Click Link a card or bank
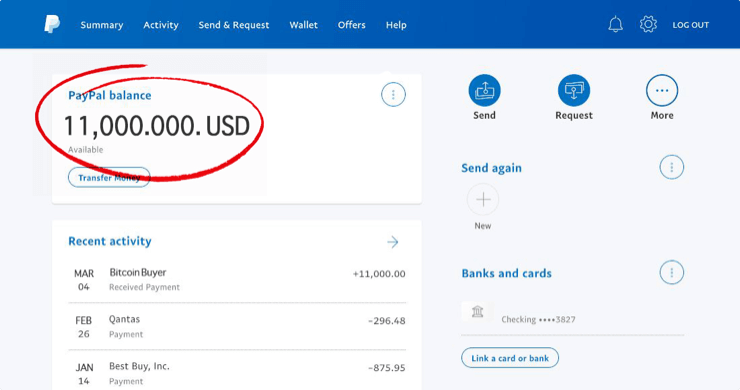The image size is (740, 390). click(510, 358)
